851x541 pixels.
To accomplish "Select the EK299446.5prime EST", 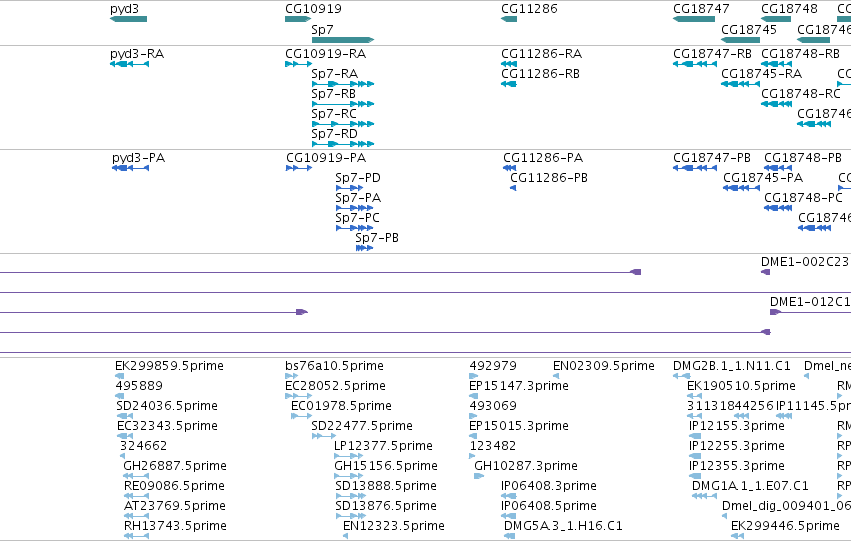I will tap(738, 537).
